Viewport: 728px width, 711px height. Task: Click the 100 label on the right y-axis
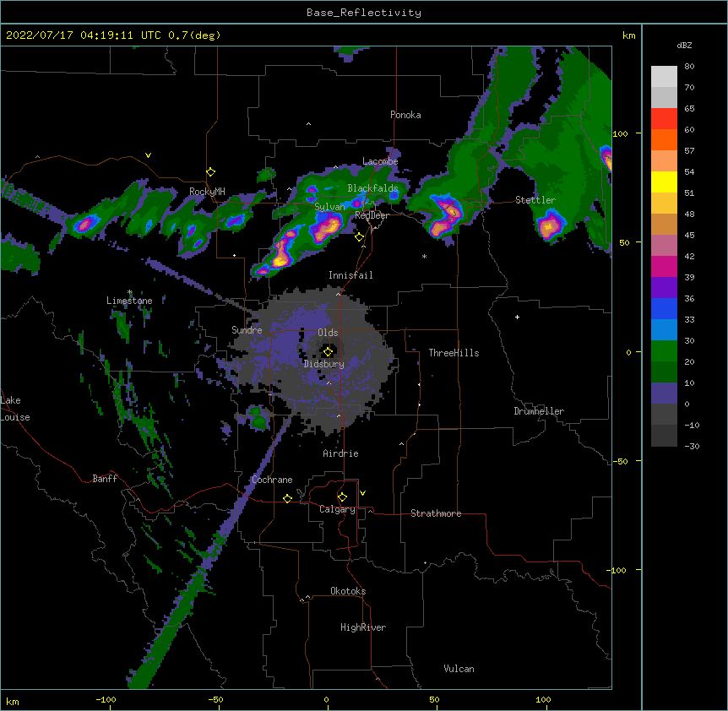(620, 133)
